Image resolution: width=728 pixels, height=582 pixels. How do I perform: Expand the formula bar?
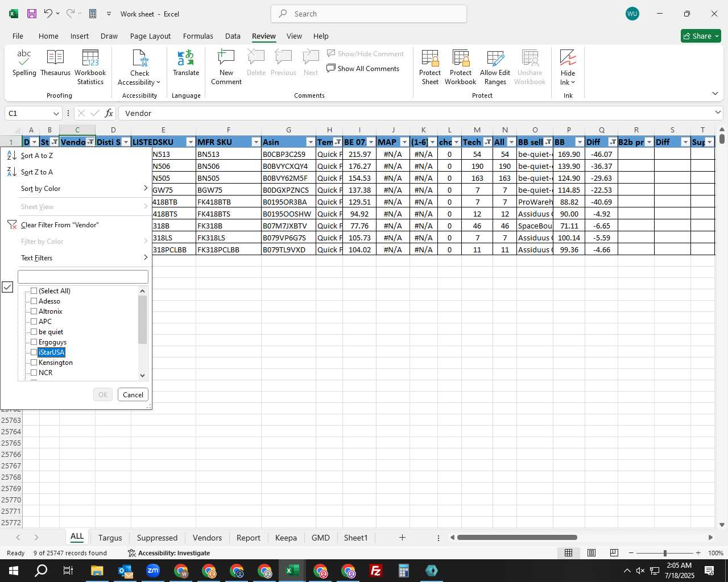718,113
